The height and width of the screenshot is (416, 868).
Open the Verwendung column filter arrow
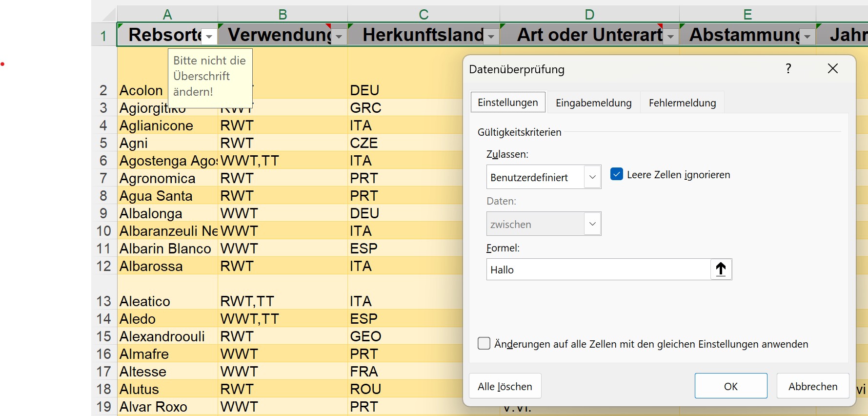click(339, 37)
